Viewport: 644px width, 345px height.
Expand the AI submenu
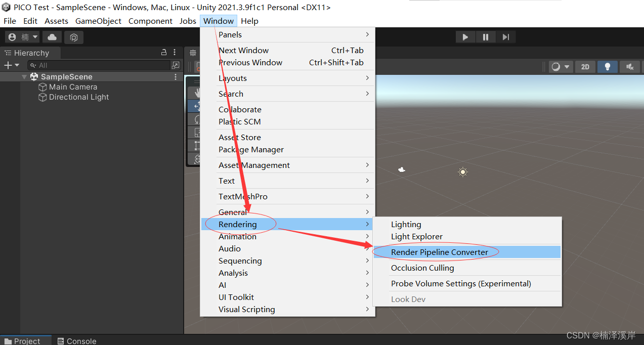point(287,285)
